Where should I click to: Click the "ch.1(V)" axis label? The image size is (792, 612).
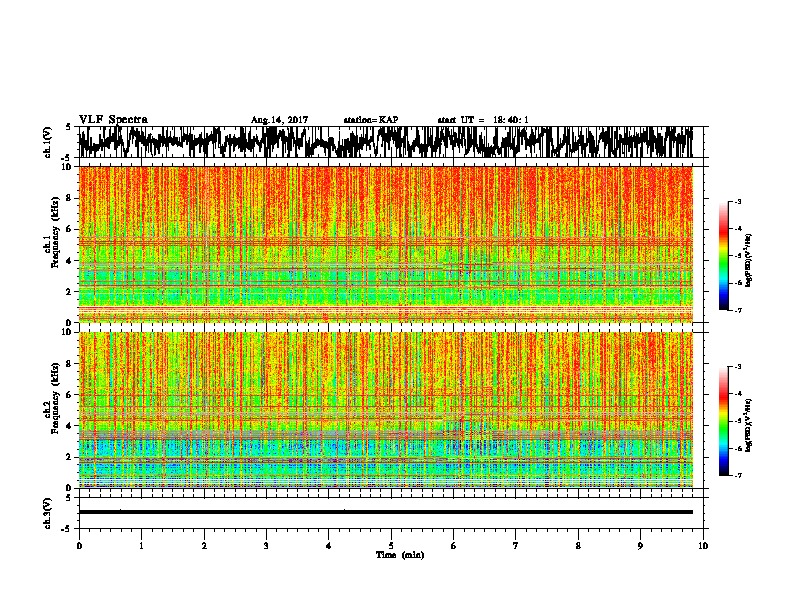pyautogui.click(x=47, y=142)
